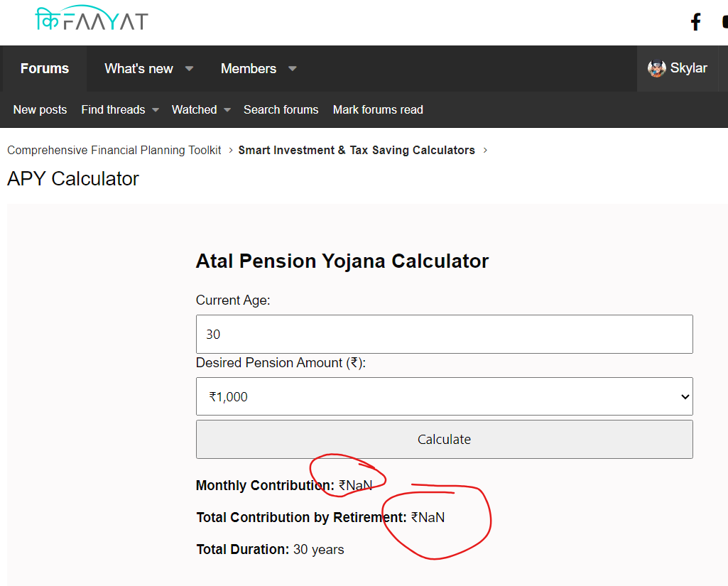728x586 pixels.
Task: Open Smart Investment & Tax Saving Calculators breadcrumb
Action: click(357, 151)
